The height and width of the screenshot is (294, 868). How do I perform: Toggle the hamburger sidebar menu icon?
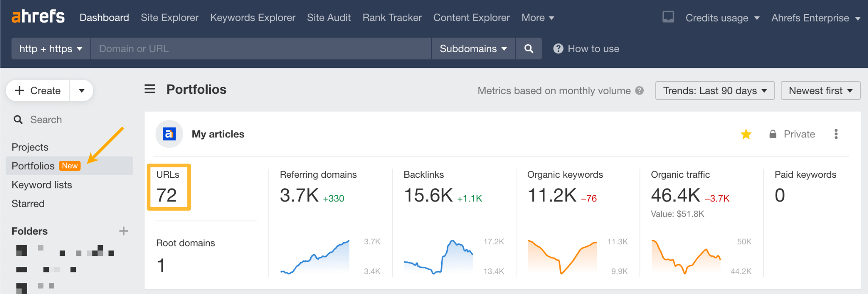click(150, 89)
